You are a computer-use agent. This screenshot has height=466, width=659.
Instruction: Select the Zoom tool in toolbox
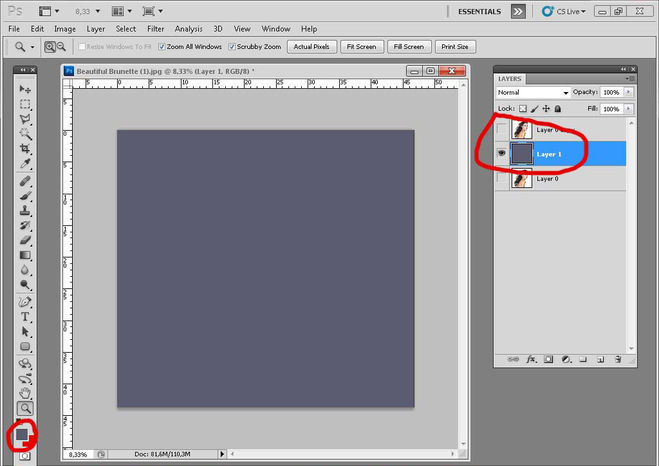tap(26, 408)
